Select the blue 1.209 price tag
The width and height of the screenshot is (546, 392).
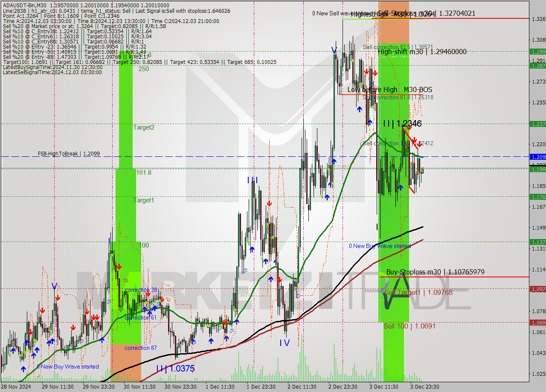537,156
